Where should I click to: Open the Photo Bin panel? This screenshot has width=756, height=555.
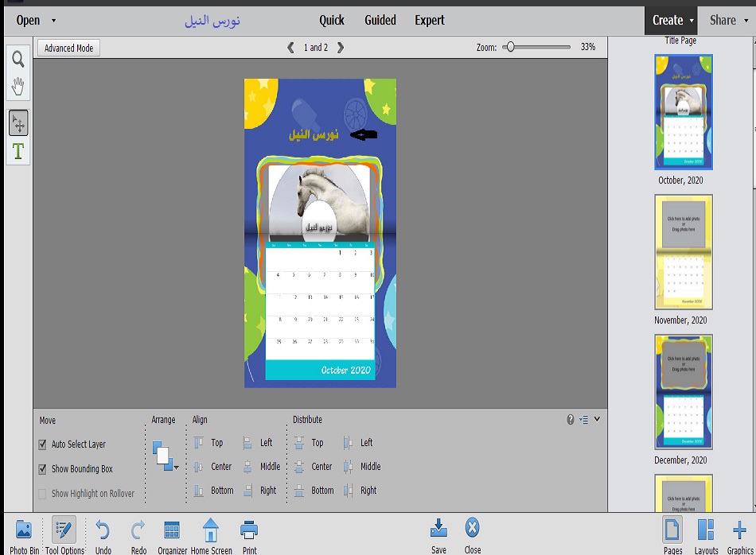pyautogui.click(x=24, y=530)
